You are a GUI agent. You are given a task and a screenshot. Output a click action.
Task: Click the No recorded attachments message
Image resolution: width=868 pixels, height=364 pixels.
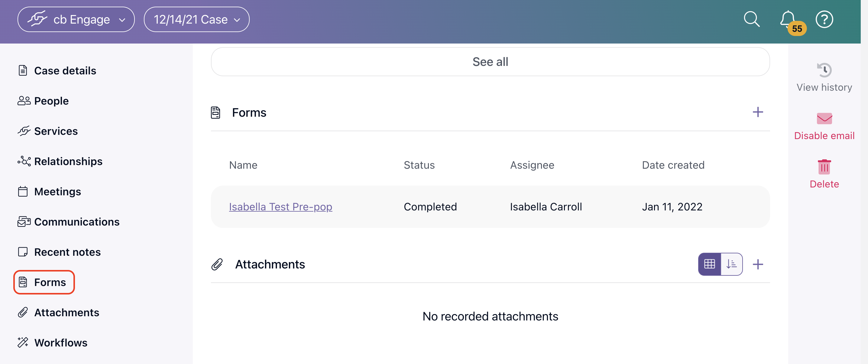[x=490, y=316]
